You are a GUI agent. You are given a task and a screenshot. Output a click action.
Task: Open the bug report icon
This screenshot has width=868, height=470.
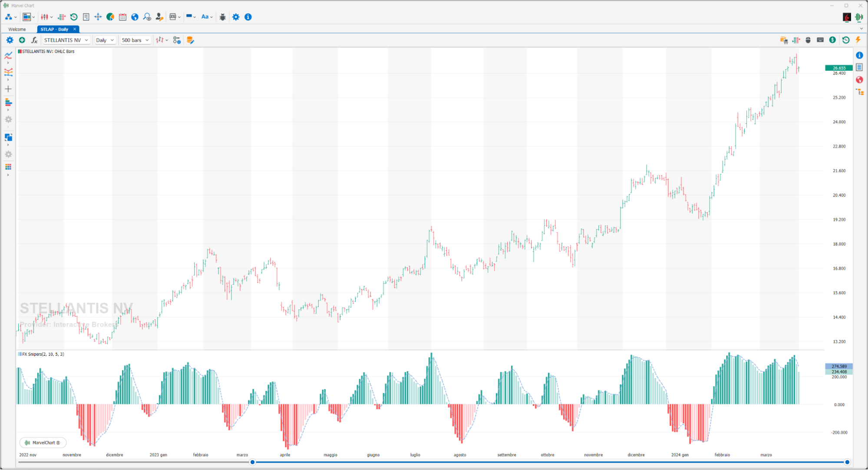click(223, 17)
